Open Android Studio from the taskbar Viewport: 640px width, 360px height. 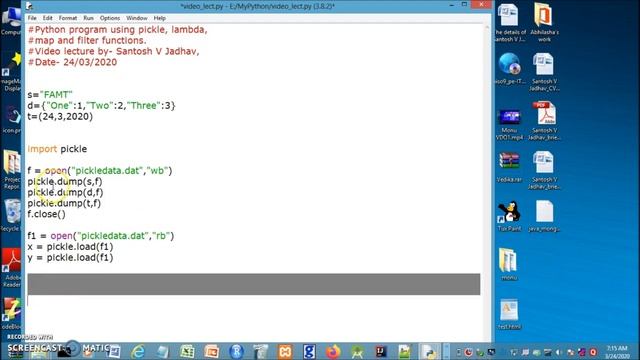coord(358,351)
